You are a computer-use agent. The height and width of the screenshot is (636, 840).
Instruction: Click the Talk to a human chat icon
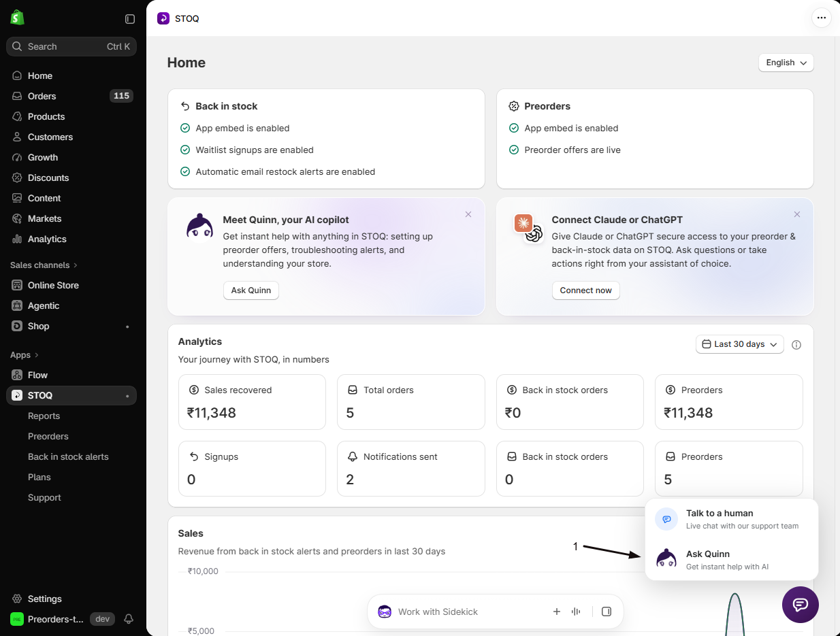[666, 519]
